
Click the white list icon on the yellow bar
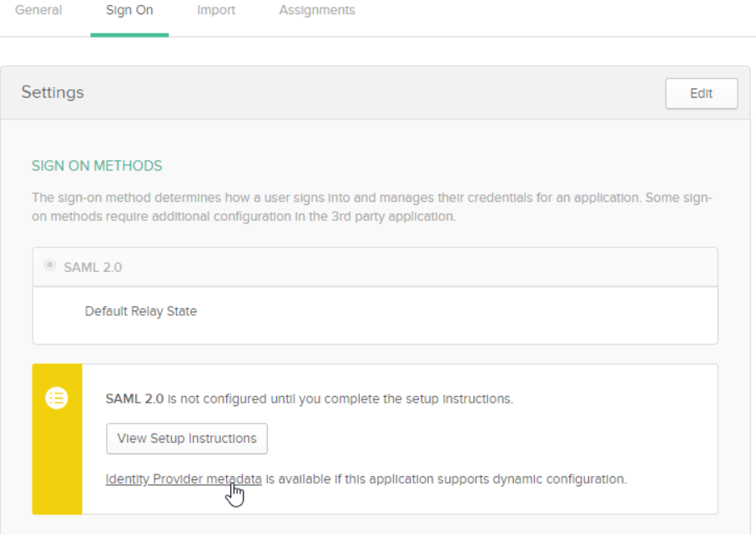click(57, 398)
